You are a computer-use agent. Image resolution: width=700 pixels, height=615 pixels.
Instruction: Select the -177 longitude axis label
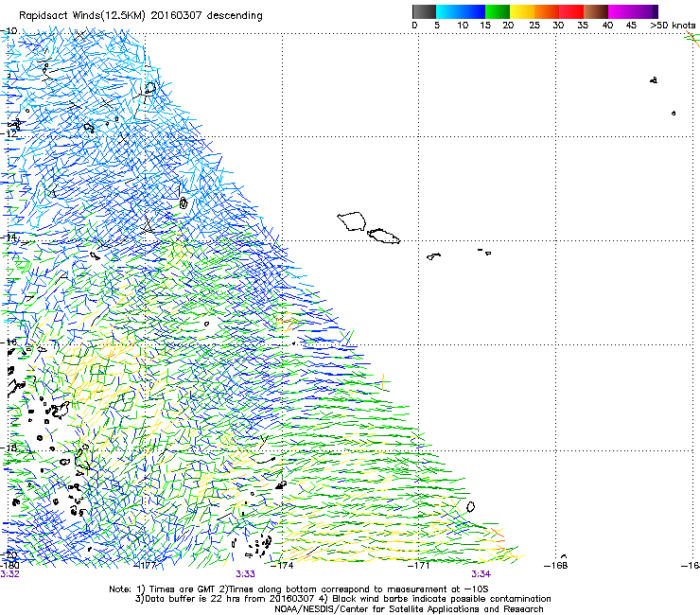(x=145, y=565)
